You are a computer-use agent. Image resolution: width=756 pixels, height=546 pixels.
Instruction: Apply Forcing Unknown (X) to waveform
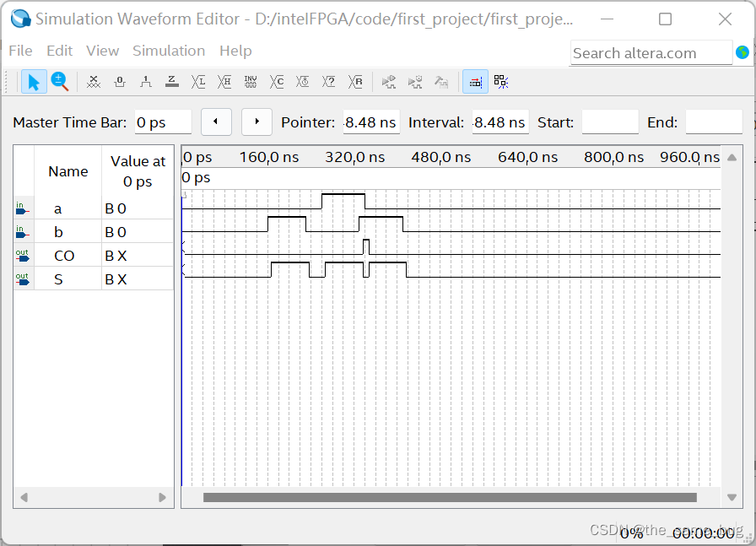[x=94, y=82]
